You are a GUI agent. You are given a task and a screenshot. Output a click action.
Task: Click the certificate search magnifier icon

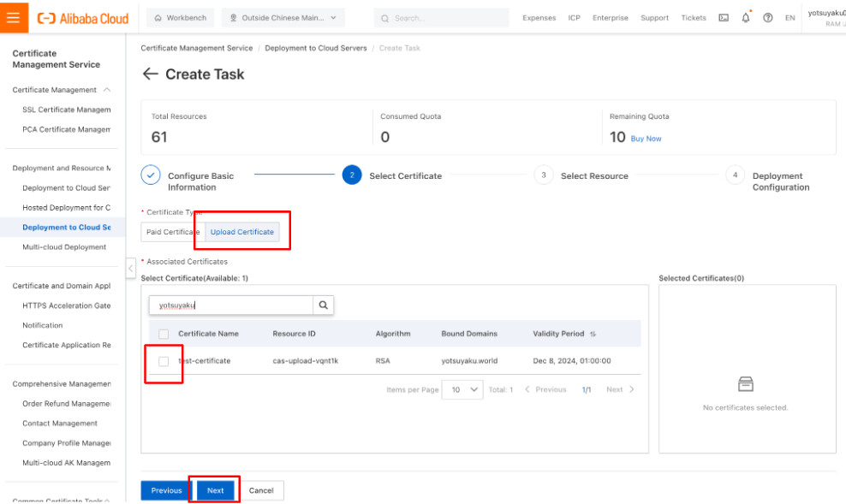click(x=323, y=305)
